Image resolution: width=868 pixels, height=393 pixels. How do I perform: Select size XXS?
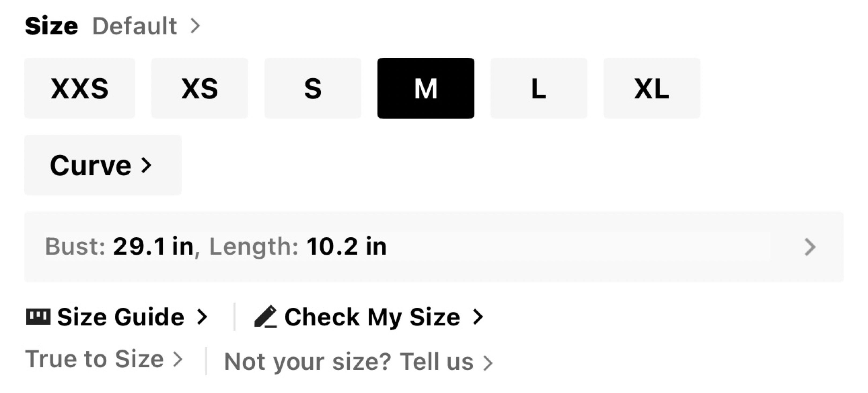(80, 88)
